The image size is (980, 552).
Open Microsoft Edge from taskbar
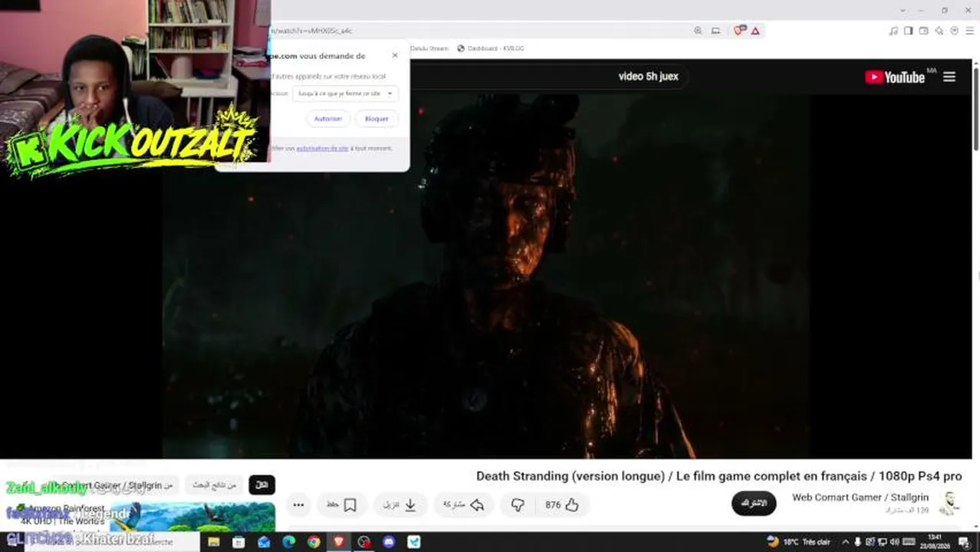[x=288, y=542]
